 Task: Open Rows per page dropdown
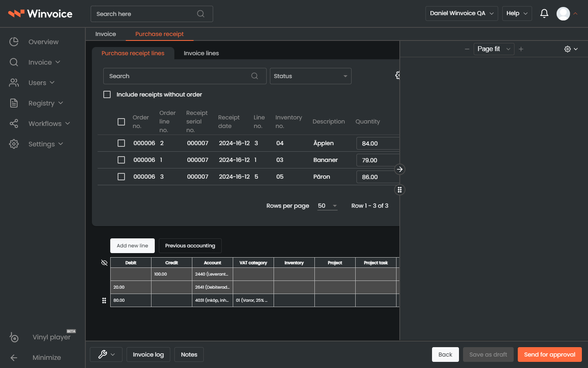[327, 206]
